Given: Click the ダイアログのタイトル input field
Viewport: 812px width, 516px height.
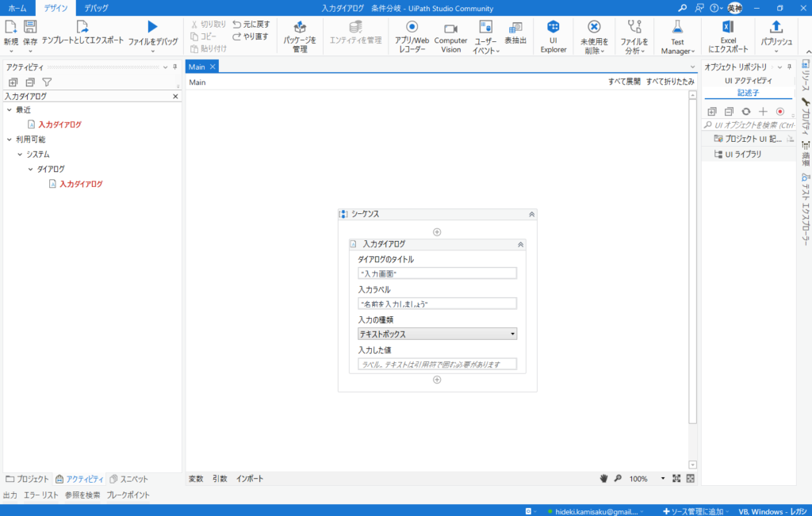Looking at the screenshot, I should [x=437, y=273].
